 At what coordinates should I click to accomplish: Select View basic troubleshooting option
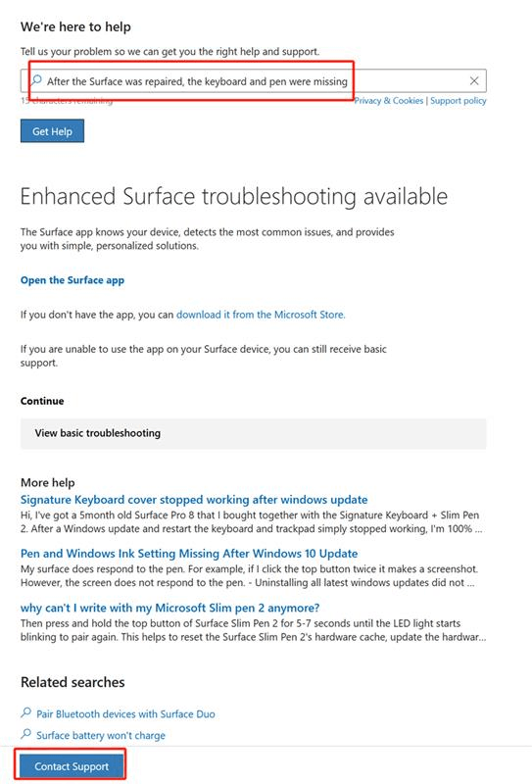pyautogui.click(x=253, y=433)
